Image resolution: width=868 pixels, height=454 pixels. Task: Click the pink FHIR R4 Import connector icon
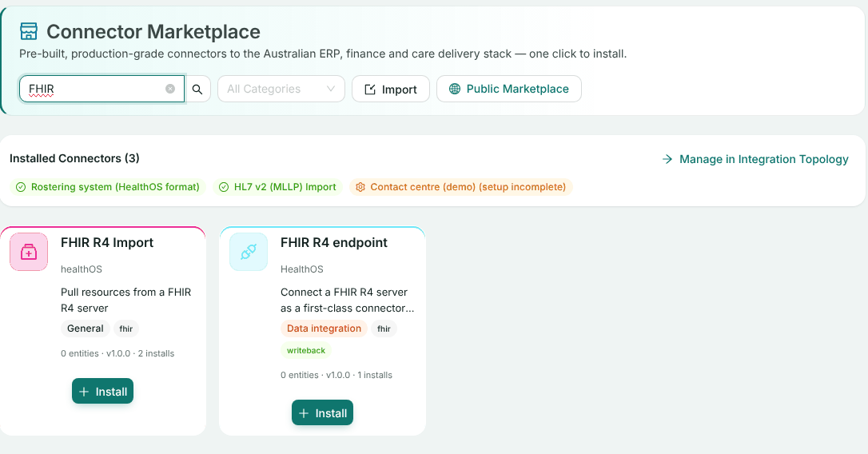coord(29,252)
